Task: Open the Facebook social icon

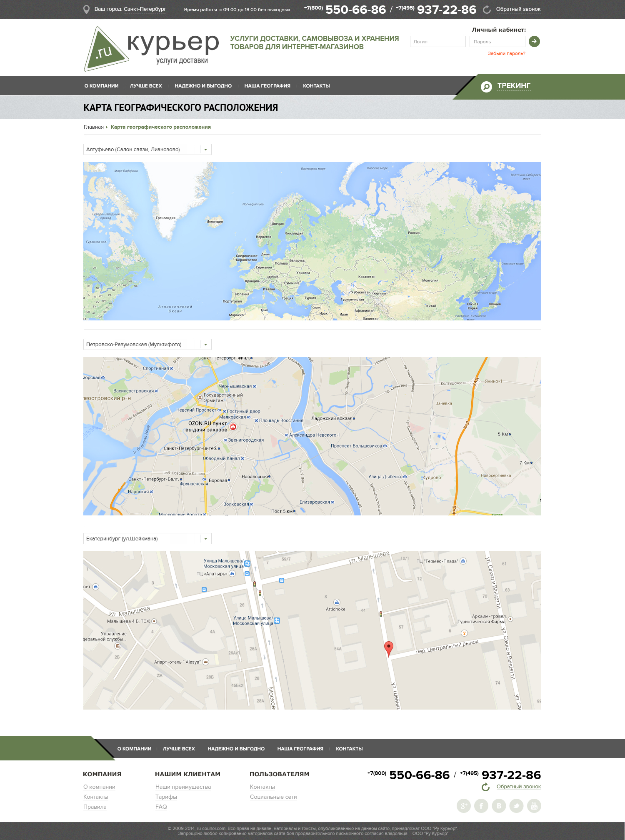Action: (481, 806)
